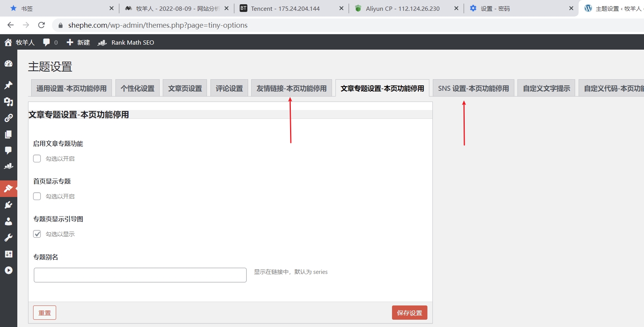The width and height of the screenshot is (644, 327).
Task: Click the Links chain icon in sidebar
Action: click(x=8, y=118)
